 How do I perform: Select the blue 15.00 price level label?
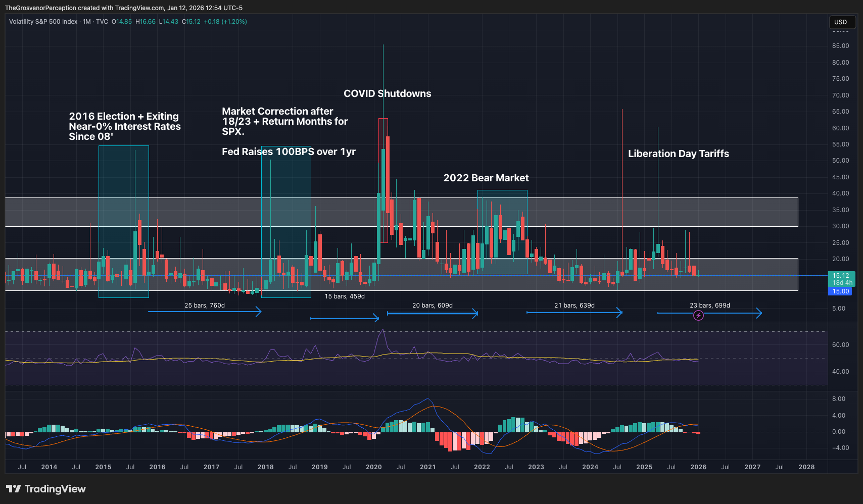841,291
